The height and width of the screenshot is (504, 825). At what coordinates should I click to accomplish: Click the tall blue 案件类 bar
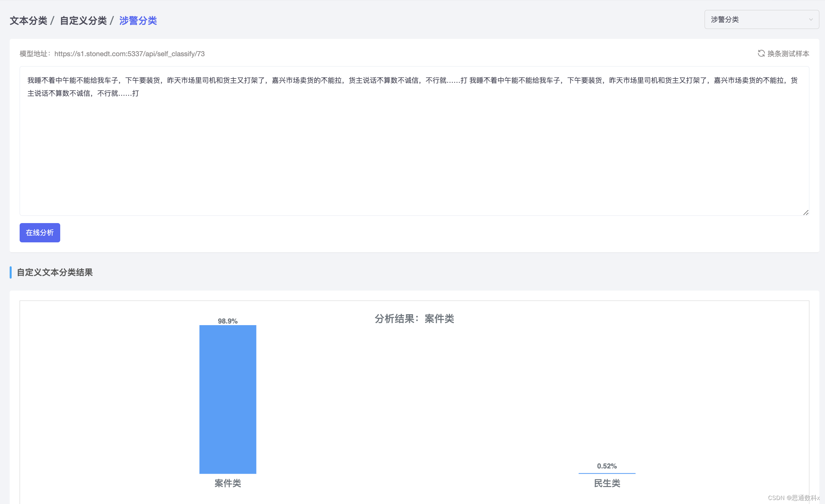[228, 399]
